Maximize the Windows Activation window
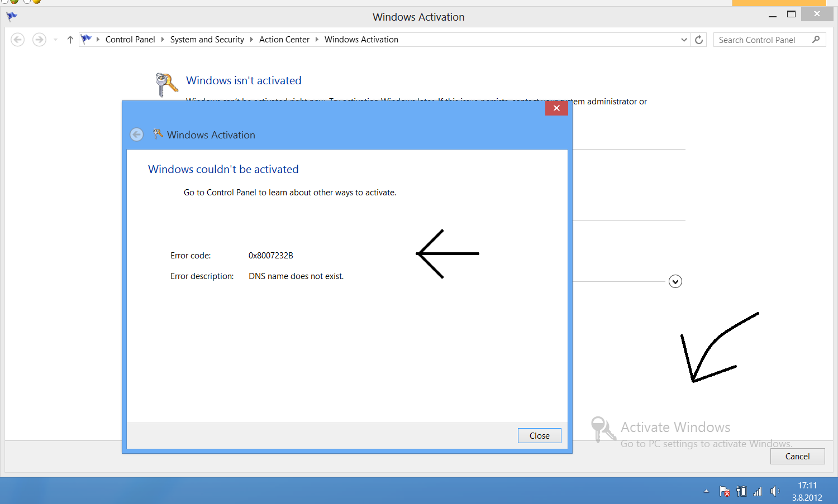Viewport: 838px width, 504px height. pyautogui.click(x=791, y=15)
